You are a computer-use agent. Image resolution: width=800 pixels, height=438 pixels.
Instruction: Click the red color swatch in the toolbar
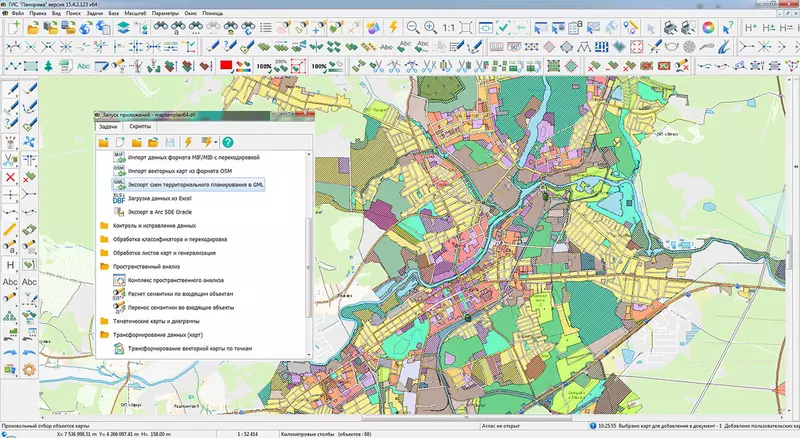(x=227, y=66)
